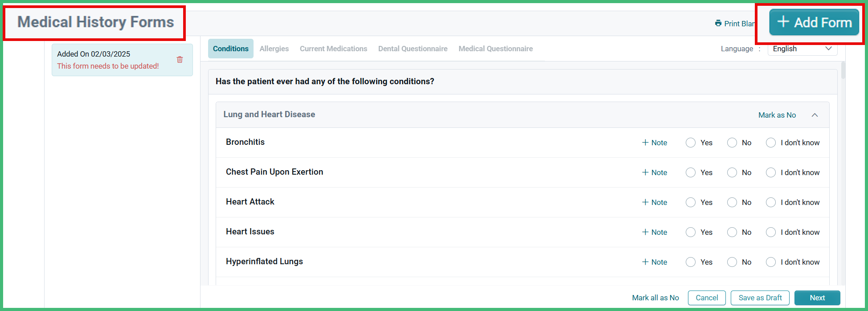868x311 pixels.
Task: Select I don't know for Hyperinflated Lungs
Action: pos(771,262)
